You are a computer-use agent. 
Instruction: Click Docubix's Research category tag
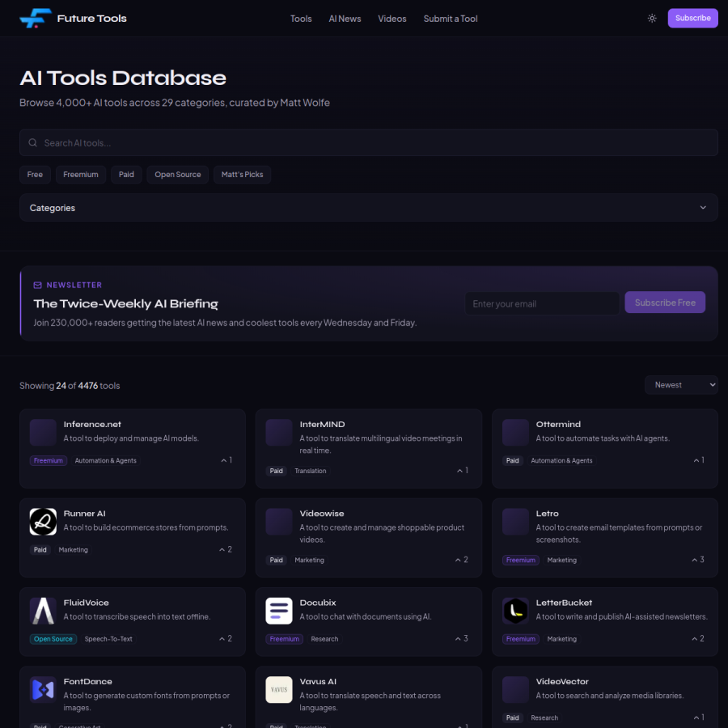324,639
